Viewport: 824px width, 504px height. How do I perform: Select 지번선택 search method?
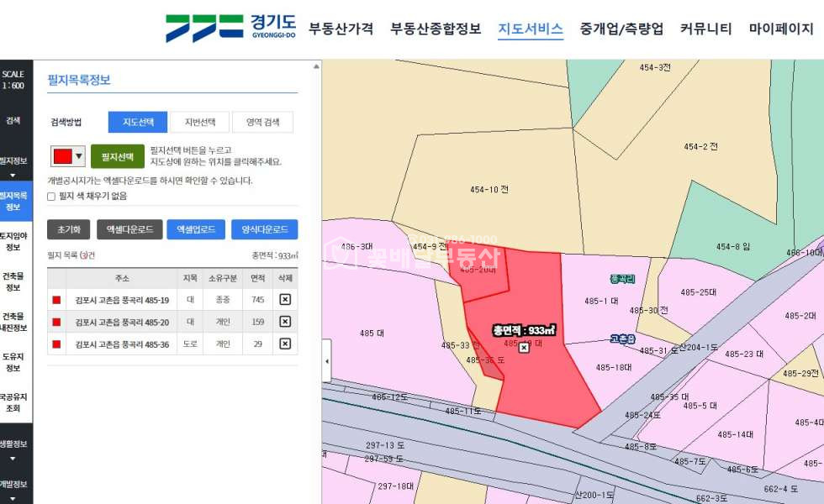[199, 122]
